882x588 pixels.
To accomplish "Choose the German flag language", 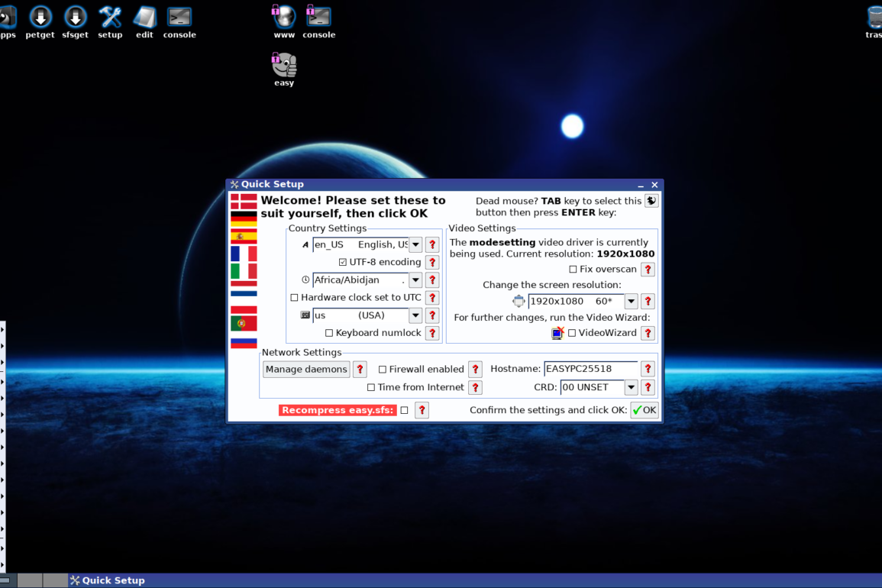I will click(x=244, y=218).
